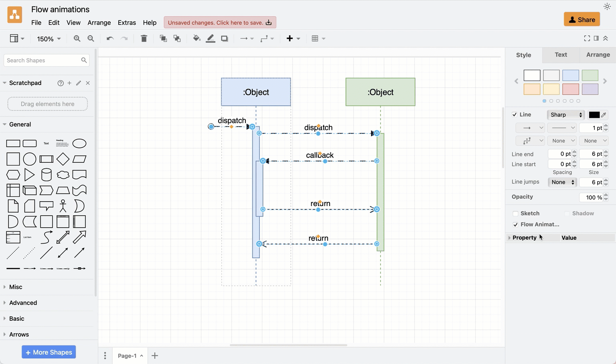Open the Fill Color tool
616x364 pixels.
(x=197, y=38)
